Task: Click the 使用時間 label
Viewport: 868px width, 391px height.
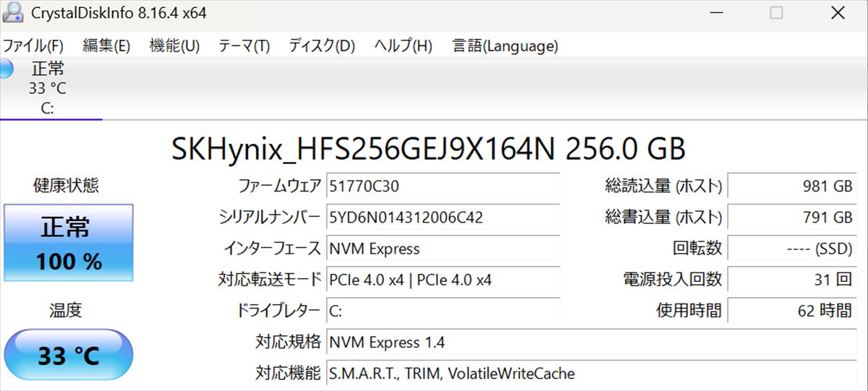Action: pyautogui.click(x=689, y=311)
